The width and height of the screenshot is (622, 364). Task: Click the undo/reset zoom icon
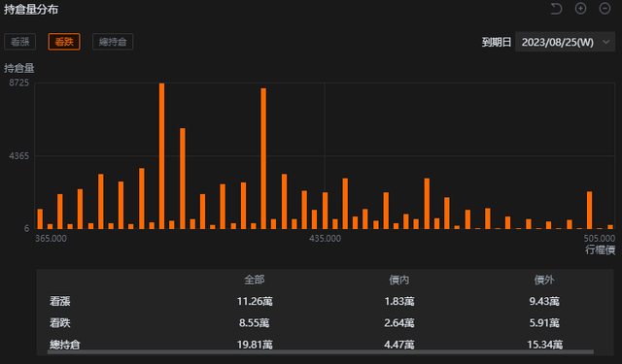pyautogui.click(x=556, y=9)
